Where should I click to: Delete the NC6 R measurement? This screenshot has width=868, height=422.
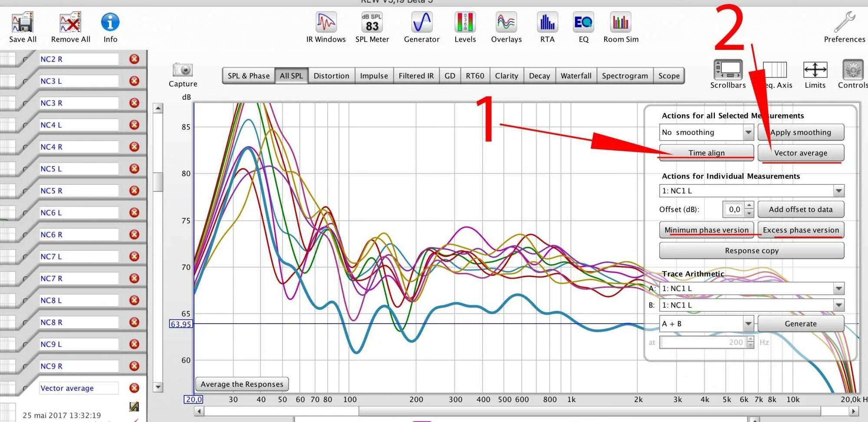pyautogui.click(x=135, y=234)
